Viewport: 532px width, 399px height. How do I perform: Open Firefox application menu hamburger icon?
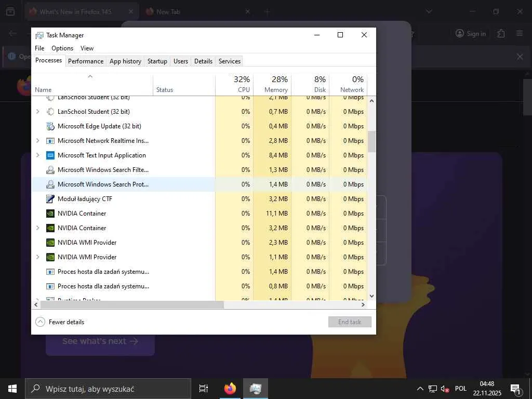click(x=520, y=33)
